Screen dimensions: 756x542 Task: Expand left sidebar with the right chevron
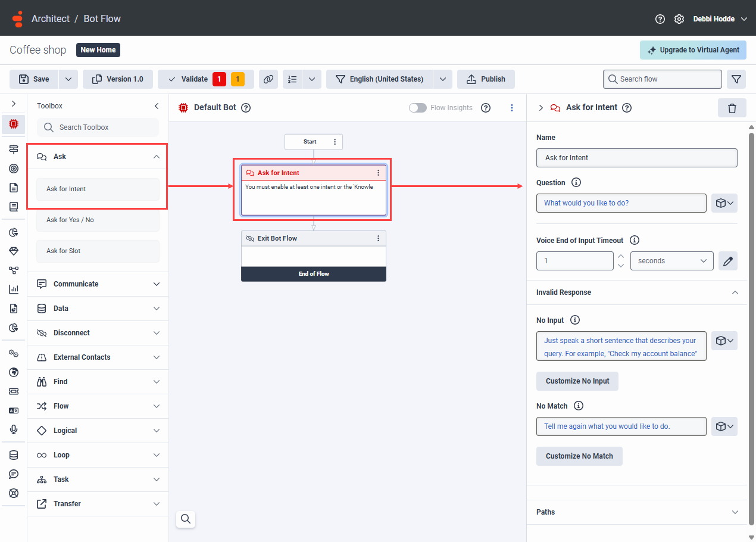(x=14, y=104)
